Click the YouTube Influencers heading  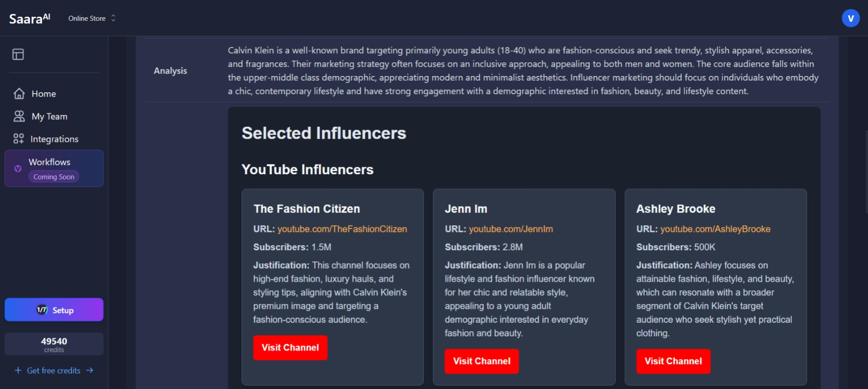point(308,170)
